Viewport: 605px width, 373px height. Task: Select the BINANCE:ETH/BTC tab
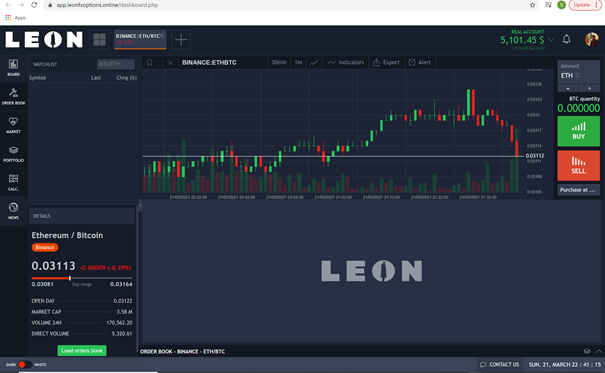tap(138, 39)
